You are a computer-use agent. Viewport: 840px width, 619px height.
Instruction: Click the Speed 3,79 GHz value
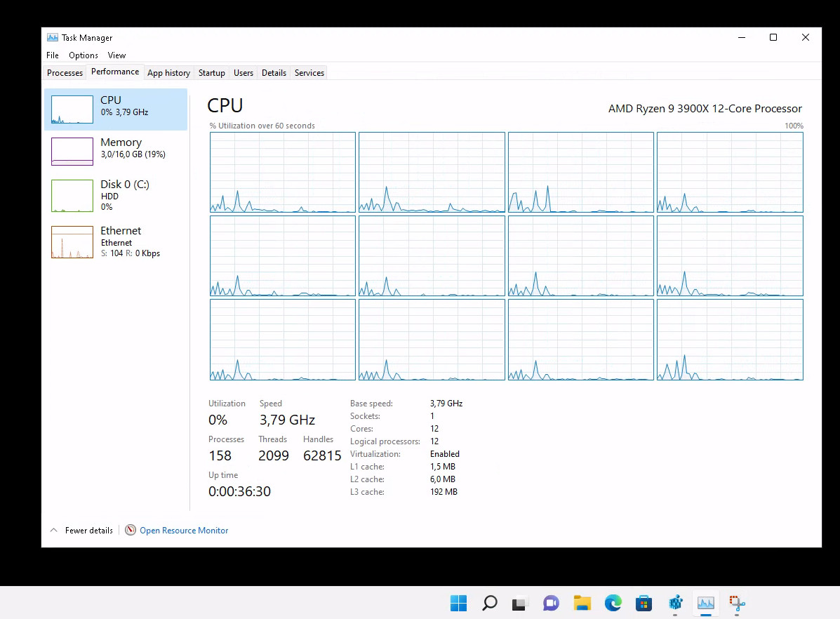click(x=287, y=420)
